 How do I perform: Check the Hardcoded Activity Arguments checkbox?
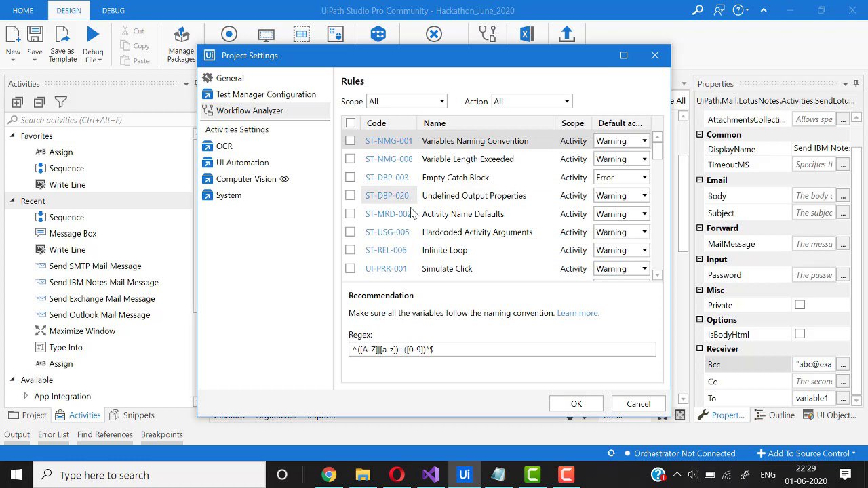350,232
